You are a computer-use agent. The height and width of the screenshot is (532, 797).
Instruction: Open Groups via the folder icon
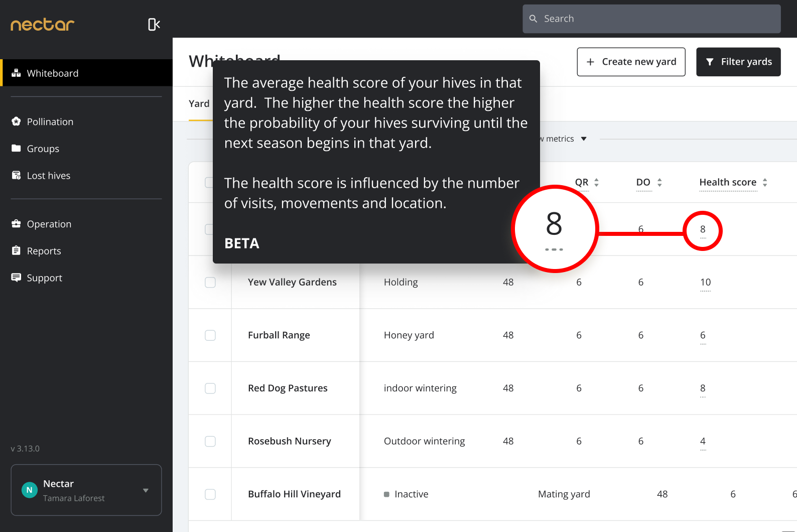pos(16,149)
